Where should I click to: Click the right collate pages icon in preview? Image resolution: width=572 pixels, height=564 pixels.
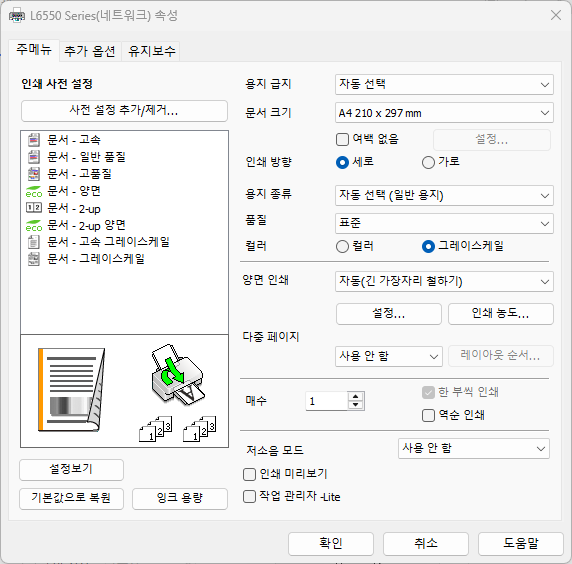tap(200, 429)
